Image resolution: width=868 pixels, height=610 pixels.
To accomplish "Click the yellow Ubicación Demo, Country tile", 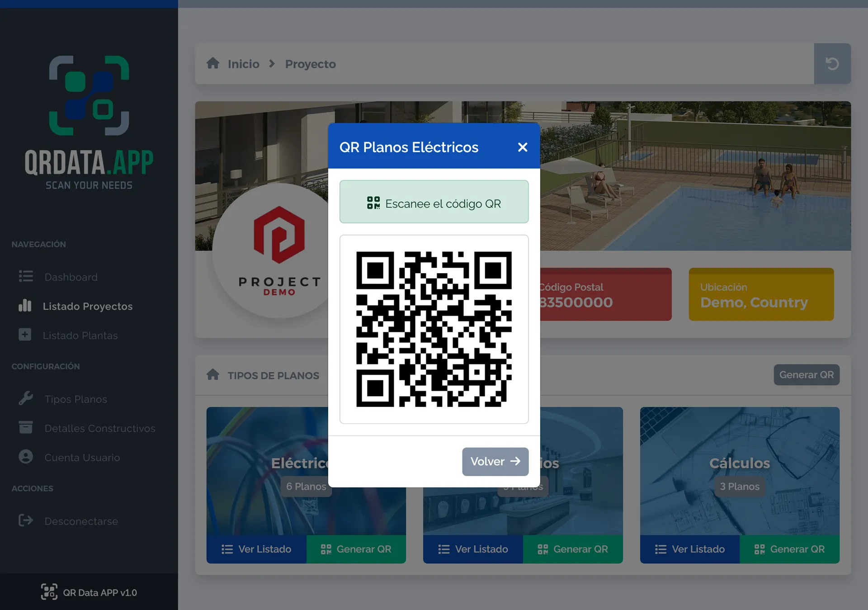I will 761,294.
